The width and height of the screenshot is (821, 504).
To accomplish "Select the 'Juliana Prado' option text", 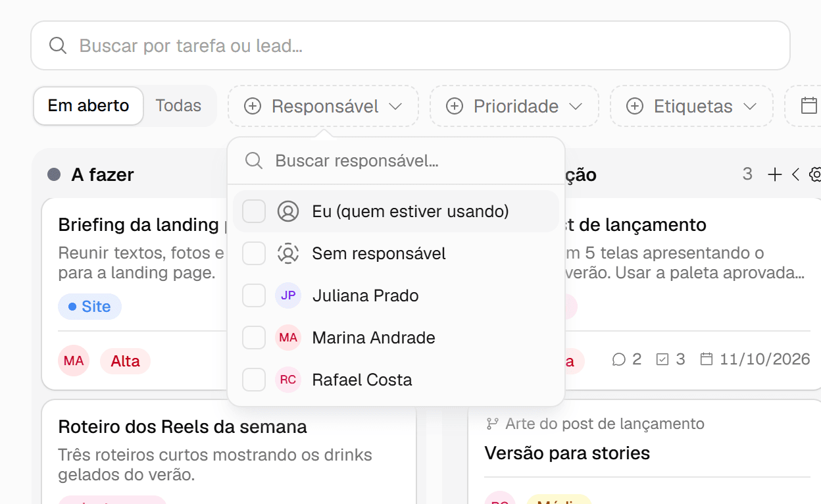I will coord(365,295).
